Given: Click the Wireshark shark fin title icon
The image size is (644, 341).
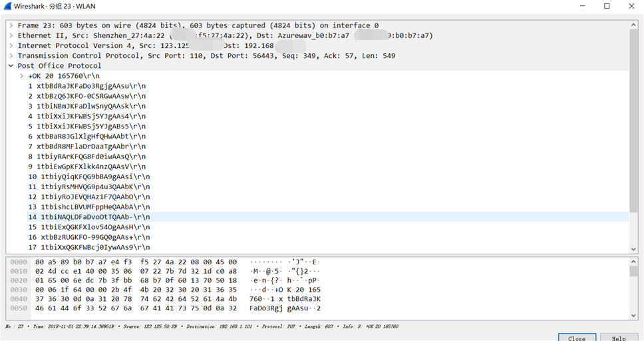Looking at the screenshot, I should (x=7, y=6).
